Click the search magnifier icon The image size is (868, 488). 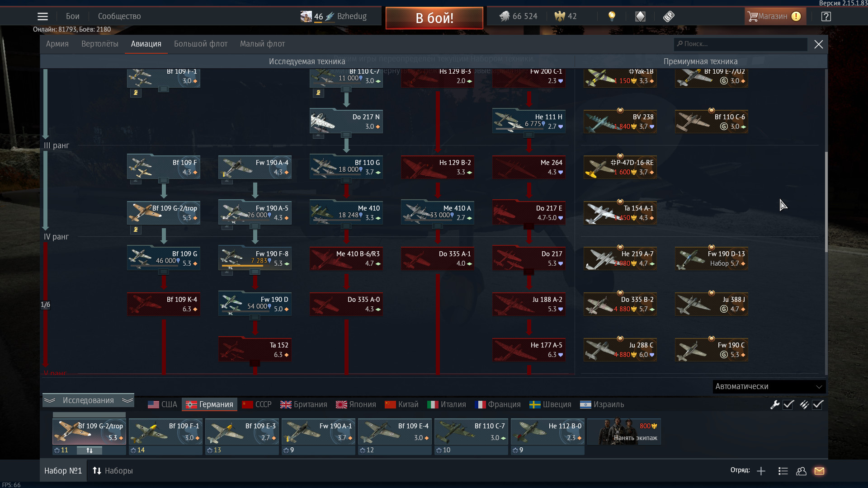679,44
